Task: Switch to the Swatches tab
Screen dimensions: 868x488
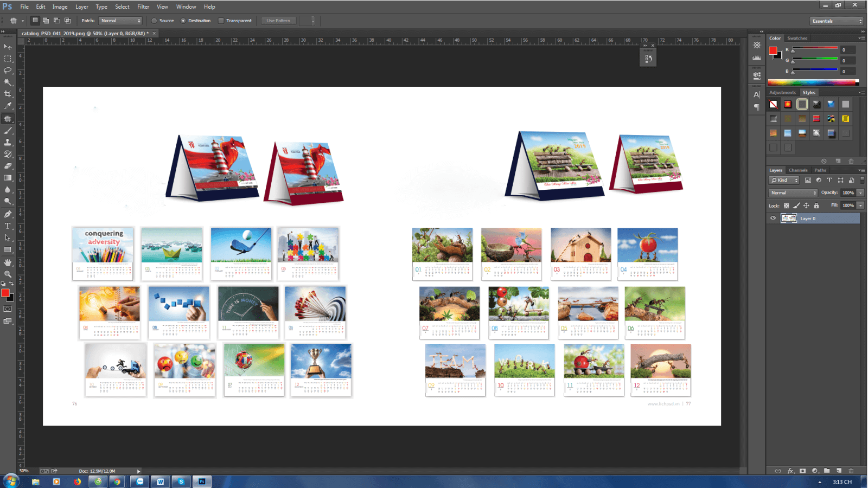Action: click(x=797, y=38)
